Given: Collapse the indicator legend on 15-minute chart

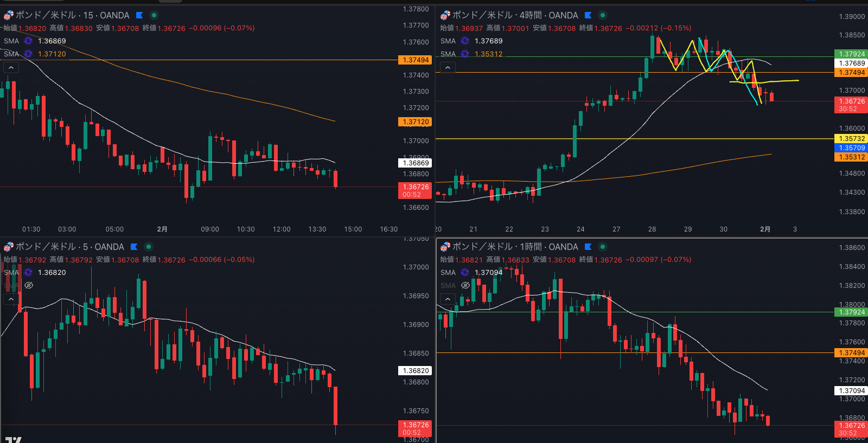Looking at the screenshot, I should point(11,68).
